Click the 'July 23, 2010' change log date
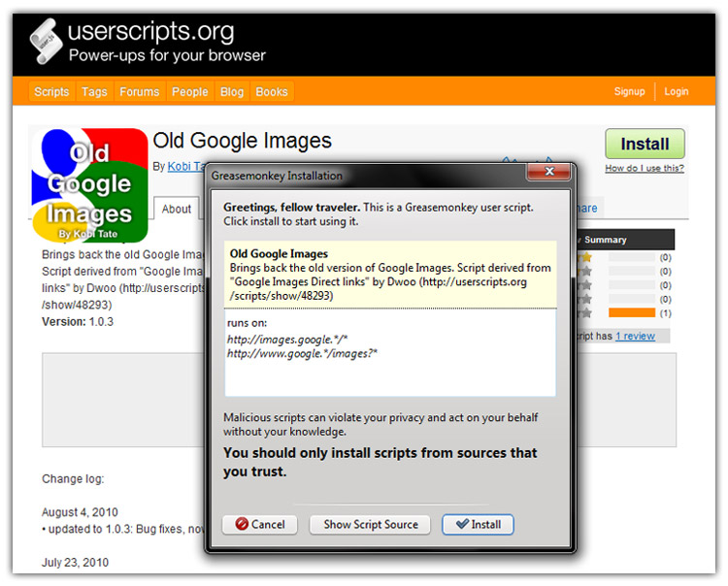728x586 pixels. coord(75,563)
